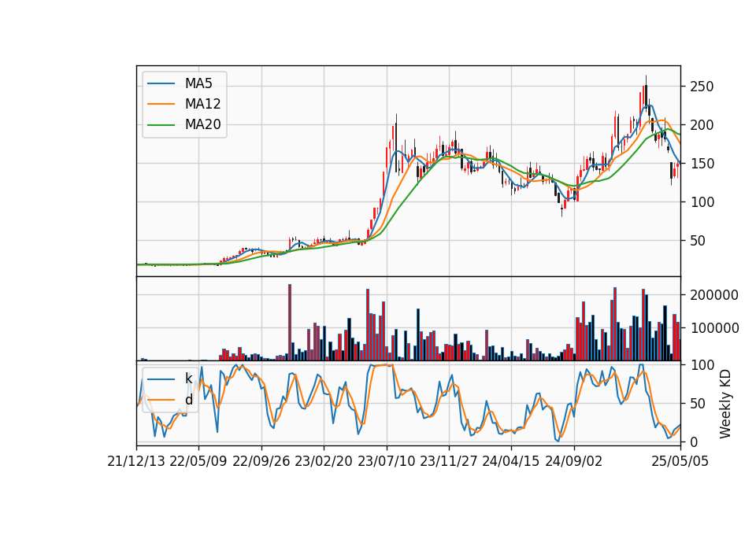Click the 22/05/09 date tick label
This screenshot has height=543, width=756.
[x=198, y=461]
